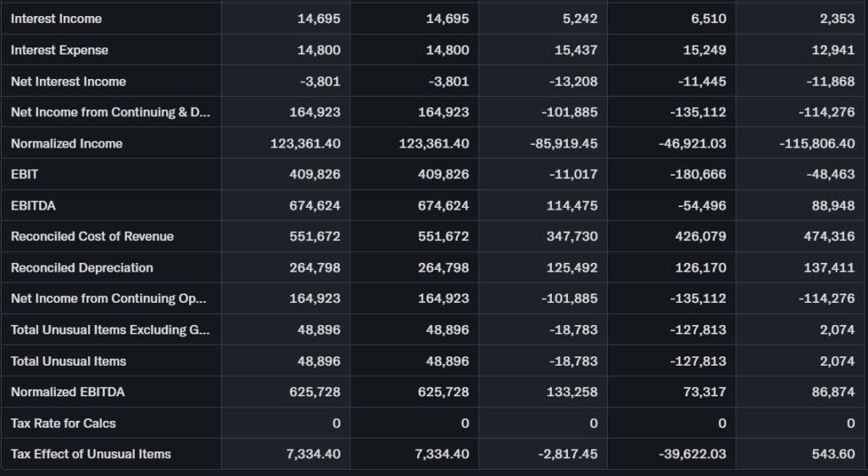
Task: Select the Normalized Income row label
Action: (66, 143)
